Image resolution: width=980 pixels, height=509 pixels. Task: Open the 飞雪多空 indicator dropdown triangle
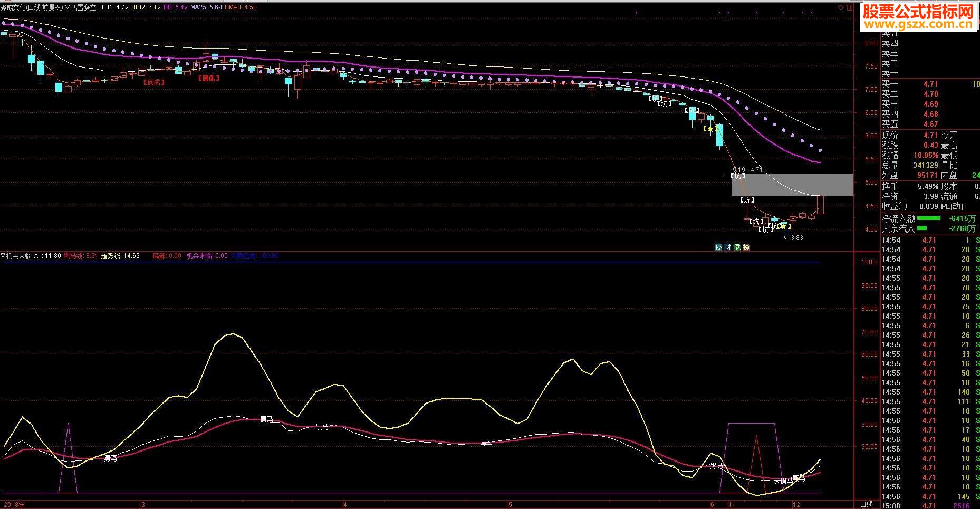(x=68, y=8)
